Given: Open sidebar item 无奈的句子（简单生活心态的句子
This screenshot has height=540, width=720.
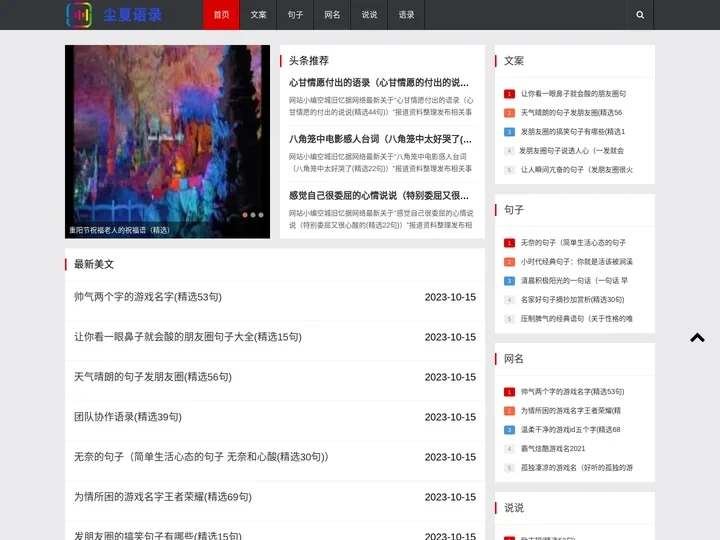Looking at the screenshot, I should coord(573,243).
